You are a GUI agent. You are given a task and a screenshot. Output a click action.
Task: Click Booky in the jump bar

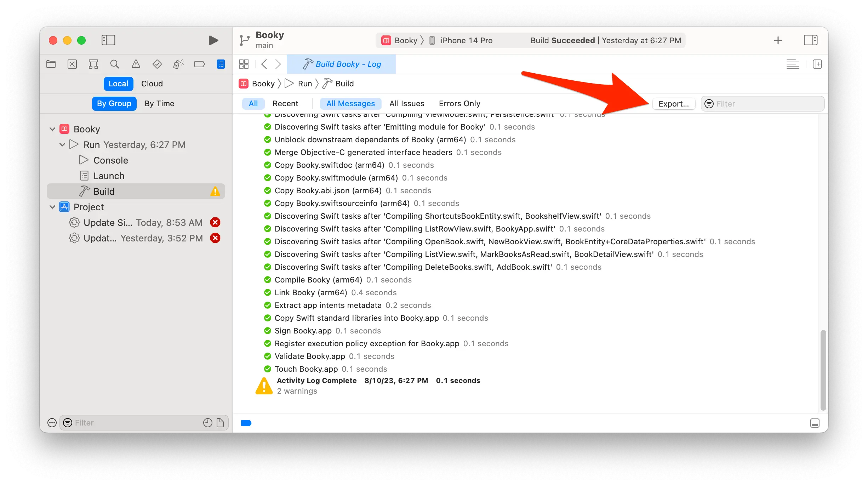[x=257, y=84]
